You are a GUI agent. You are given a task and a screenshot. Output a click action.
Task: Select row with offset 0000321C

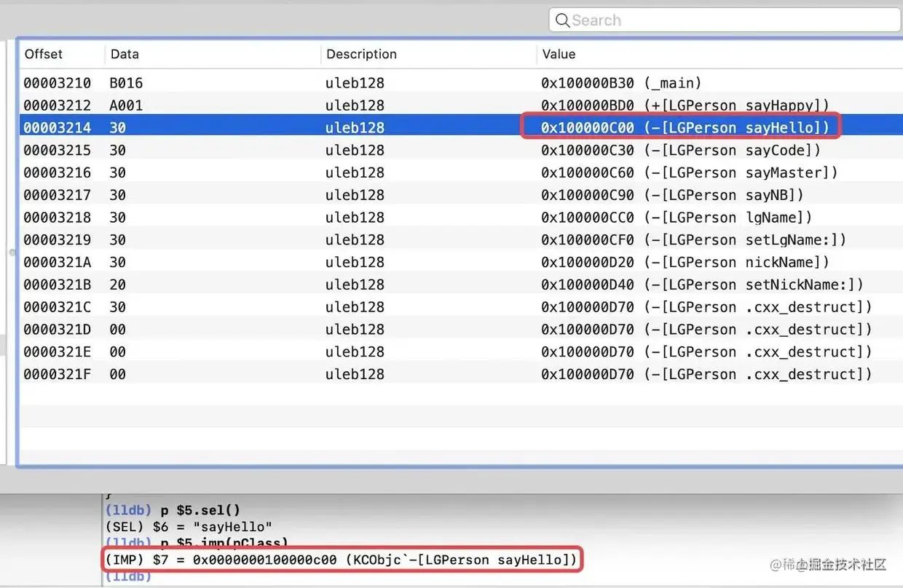[460, 307]
